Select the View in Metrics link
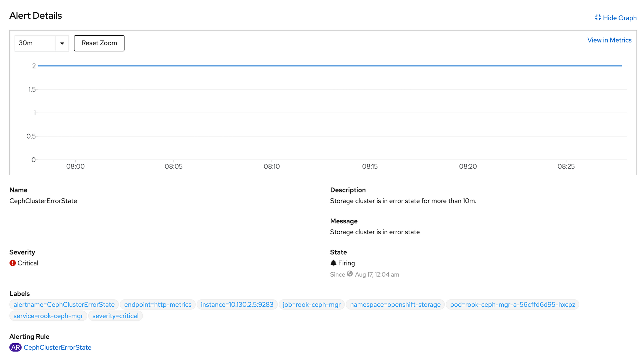Image resolution: width=644 pixels, height=360 pixels. pos(610,40)
